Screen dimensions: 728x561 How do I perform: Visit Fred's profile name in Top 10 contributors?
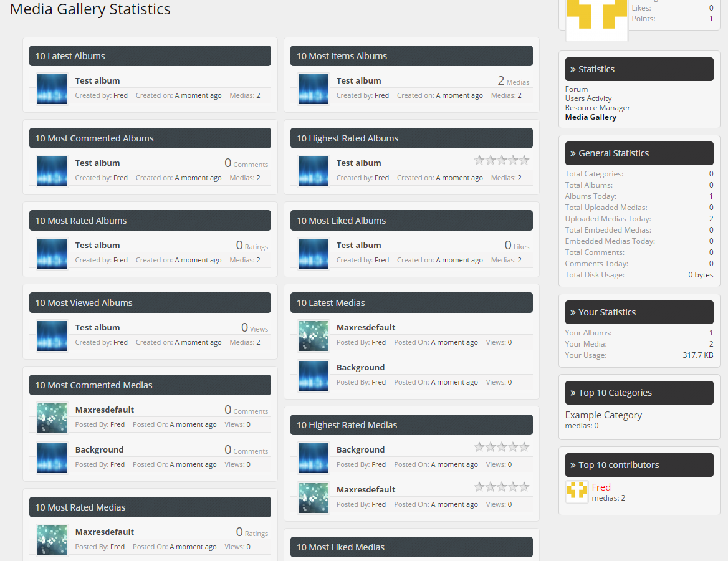click(601, 487)
